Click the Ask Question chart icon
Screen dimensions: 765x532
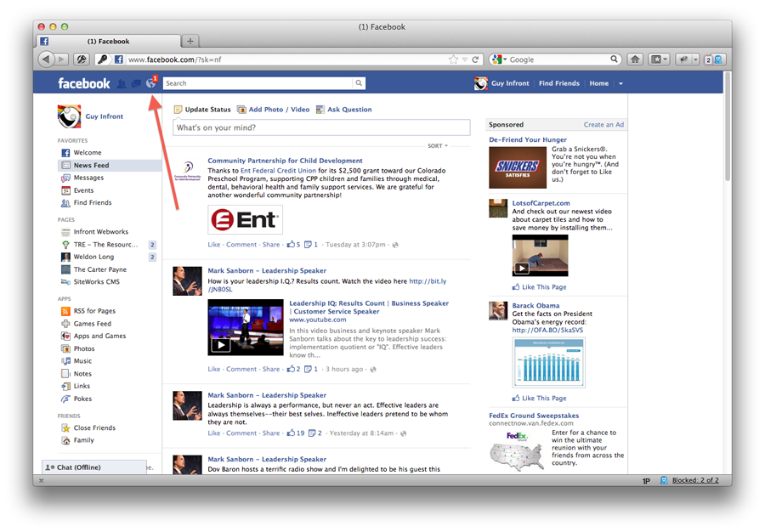320,110
